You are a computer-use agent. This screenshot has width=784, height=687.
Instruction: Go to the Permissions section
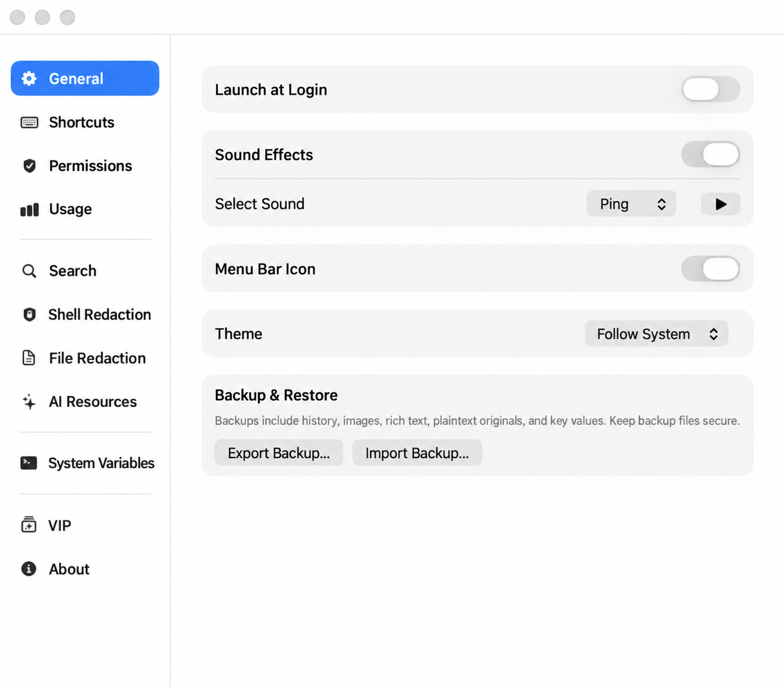pos(91,166)
